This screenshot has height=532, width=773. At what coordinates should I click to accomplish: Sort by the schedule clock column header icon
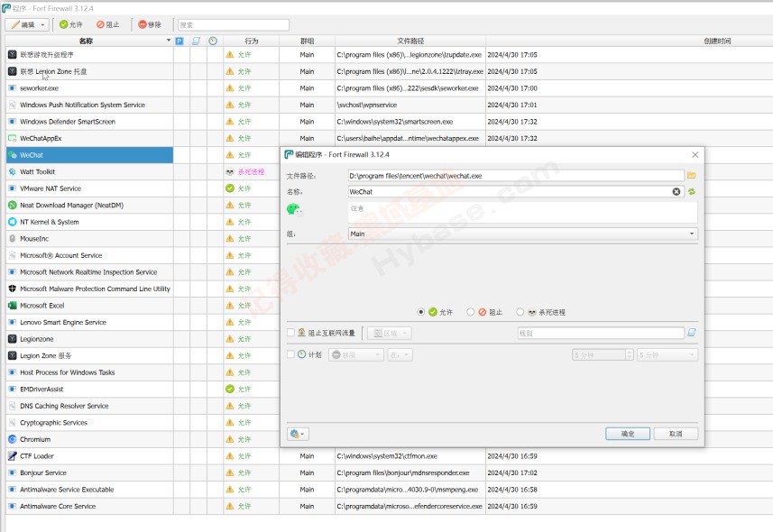[x=213, y=41]
